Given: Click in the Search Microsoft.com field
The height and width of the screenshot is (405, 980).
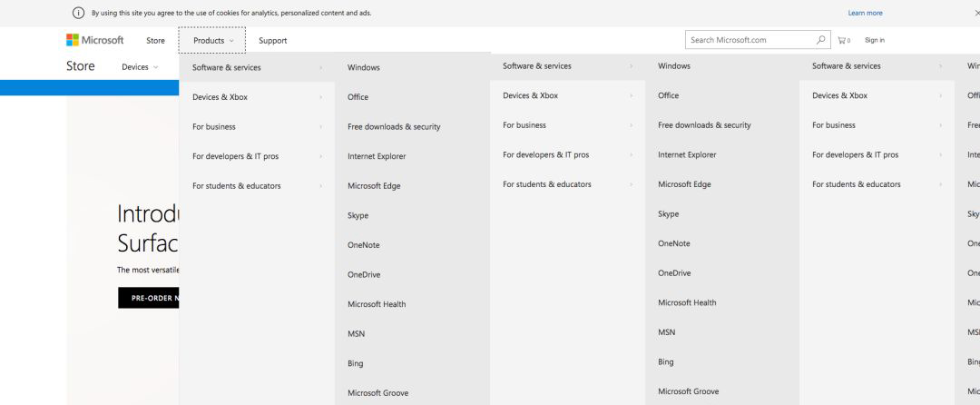Looking at the screenshot, I should click(x=746, y=40).
